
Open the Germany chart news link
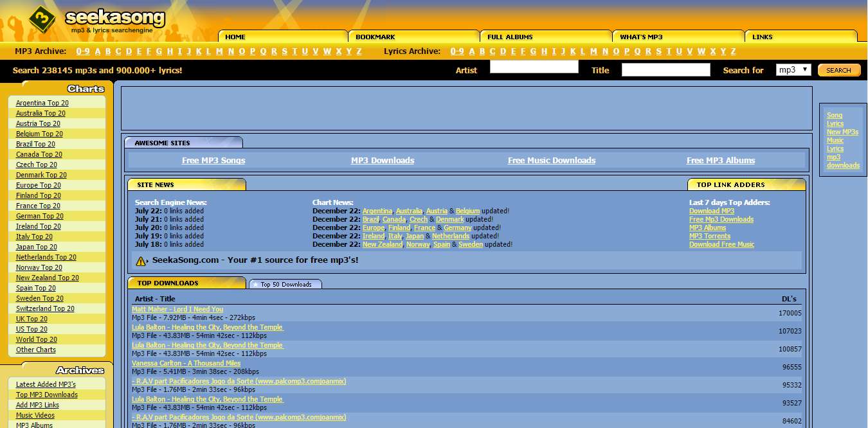[457, 227]
